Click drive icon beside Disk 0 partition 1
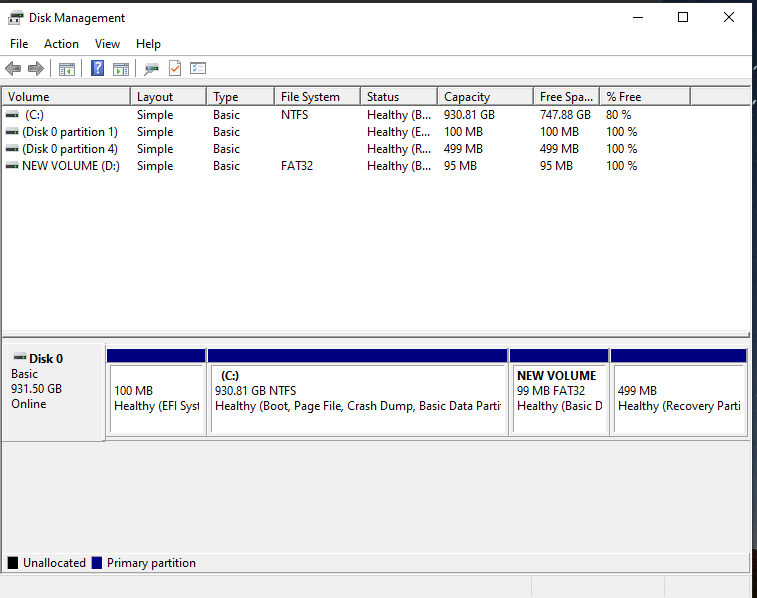This screenshot has height=598, width=757. coord(12,132)
